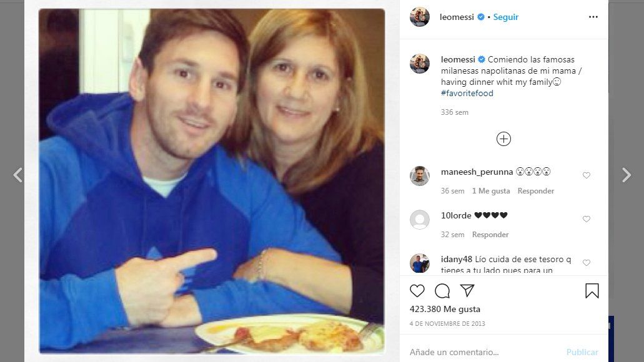Toggle follow state via Seguir

tap(505, 17)
